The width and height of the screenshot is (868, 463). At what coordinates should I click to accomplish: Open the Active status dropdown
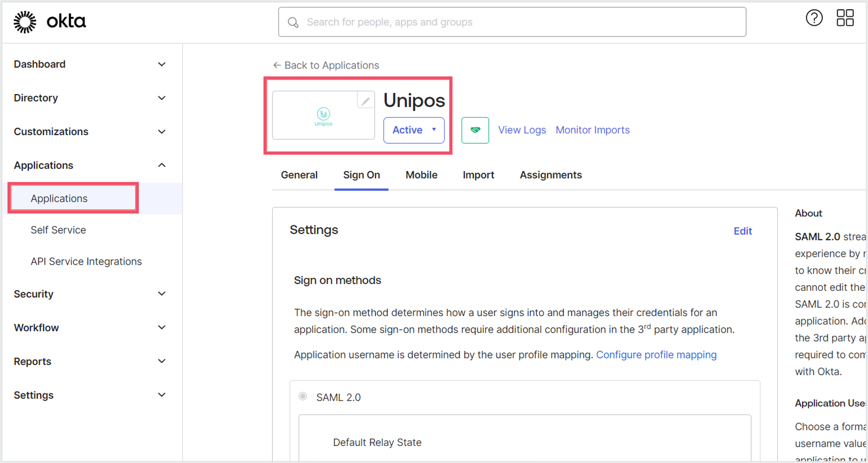point(414,130)
